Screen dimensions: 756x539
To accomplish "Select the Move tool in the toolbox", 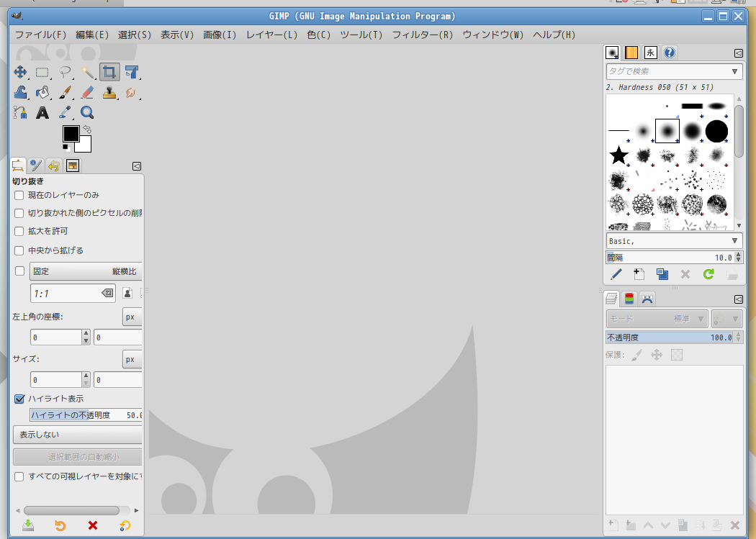I will (x=20, y=72).
